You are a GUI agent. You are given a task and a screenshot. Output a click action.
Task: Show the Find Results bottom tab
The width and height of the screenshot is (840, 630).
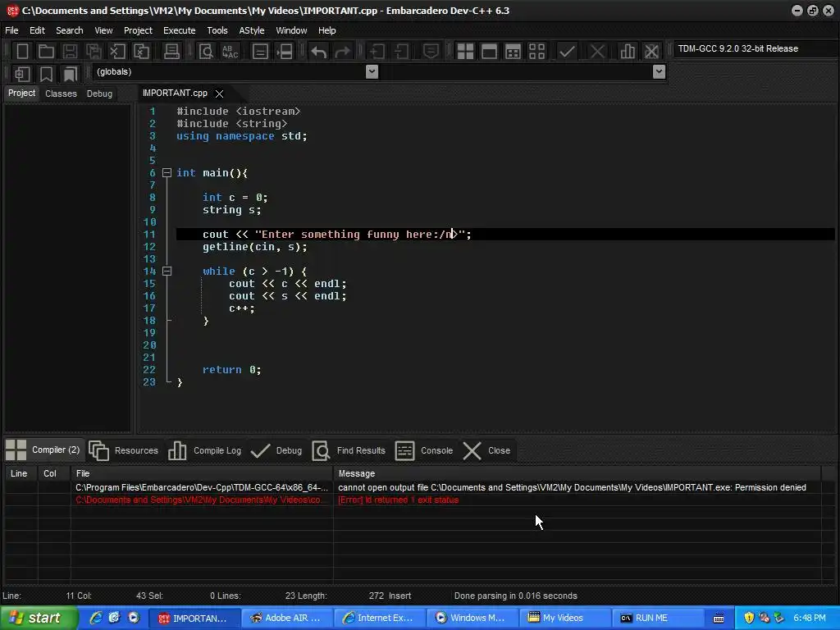tap(349, 450)
